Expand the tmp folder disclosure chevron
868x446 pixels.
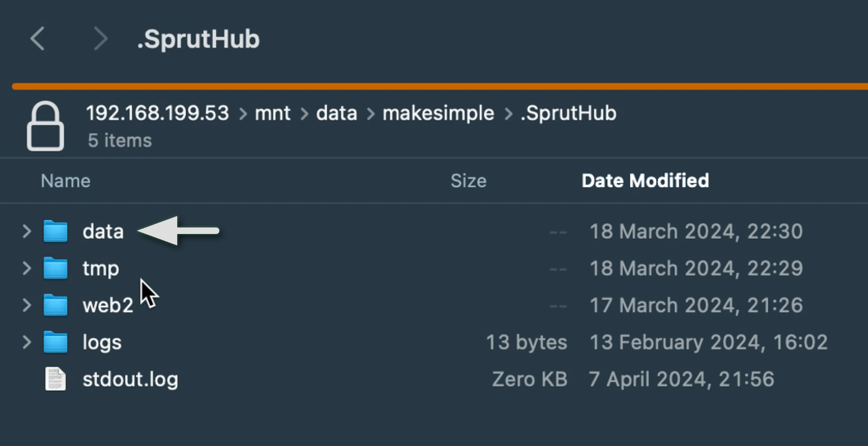27,268
